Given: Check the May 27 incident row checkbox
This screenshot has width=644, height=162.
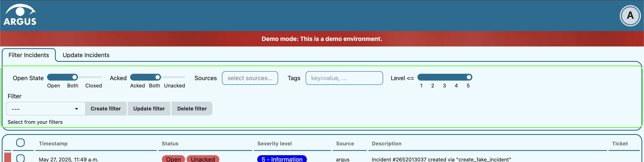Looking at the screenshot, I should click(x=20, y=158).
